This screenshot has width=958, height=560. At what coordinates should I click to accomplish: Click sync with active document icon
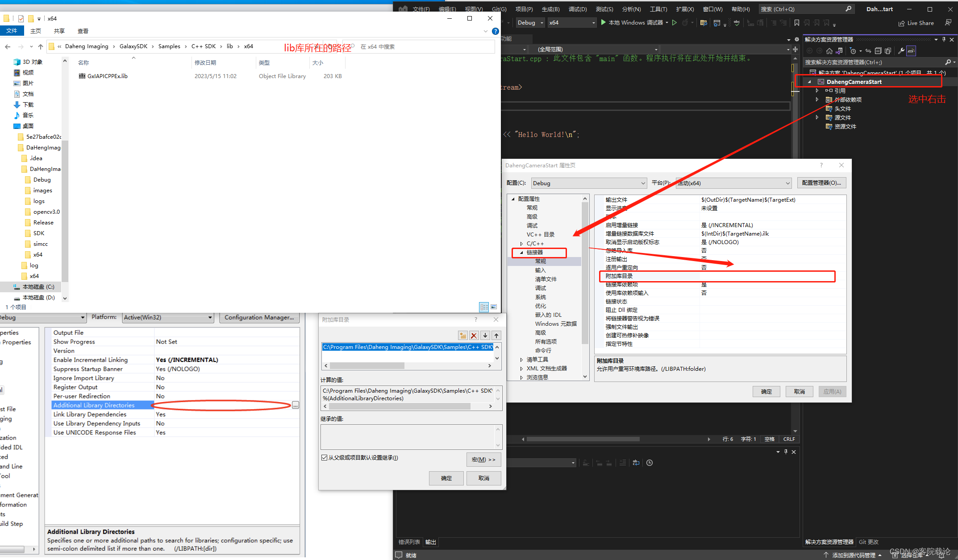point(868,51)
